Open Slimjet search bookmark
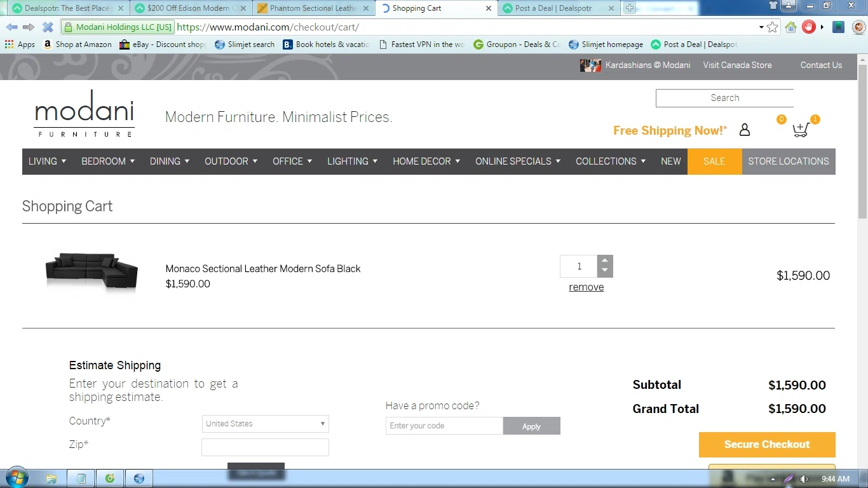868x488 pixels. [x=245, y=44]
